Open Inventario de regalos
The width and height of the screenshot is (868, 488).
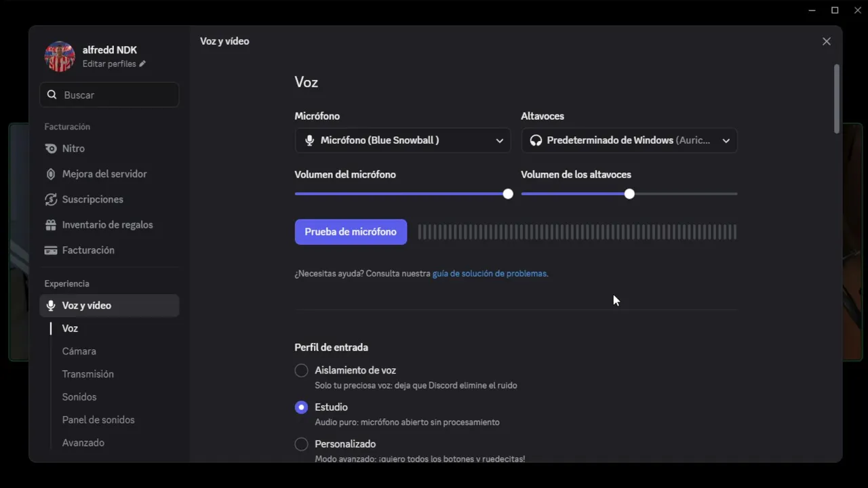(109, 225)
